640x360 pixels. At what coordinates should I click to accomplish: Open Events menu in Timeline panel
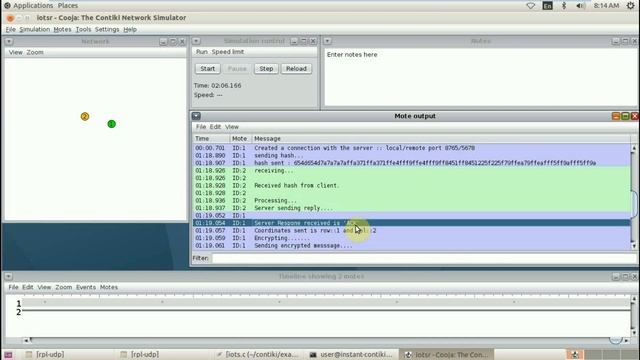coord(86,287)
